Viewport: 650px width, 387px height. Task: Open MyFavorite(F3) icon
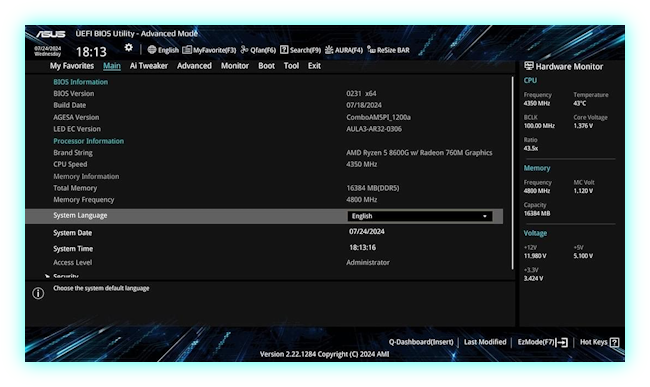pos(187,50)
